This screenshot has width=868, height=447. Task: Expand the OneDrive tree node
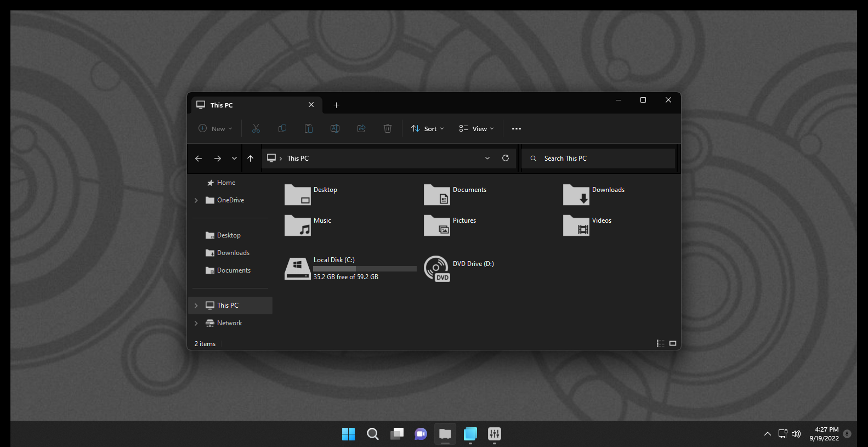(196, 200)
